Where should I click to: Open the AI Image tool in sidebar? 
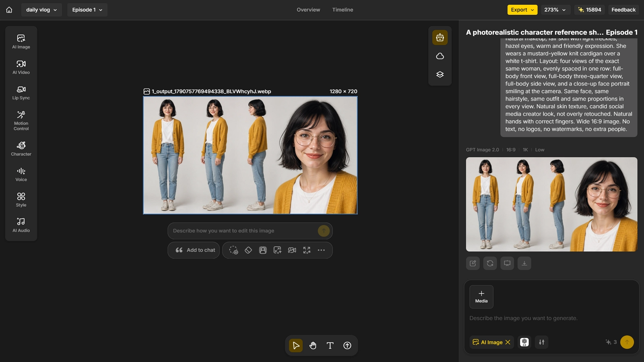pos(21,41)
